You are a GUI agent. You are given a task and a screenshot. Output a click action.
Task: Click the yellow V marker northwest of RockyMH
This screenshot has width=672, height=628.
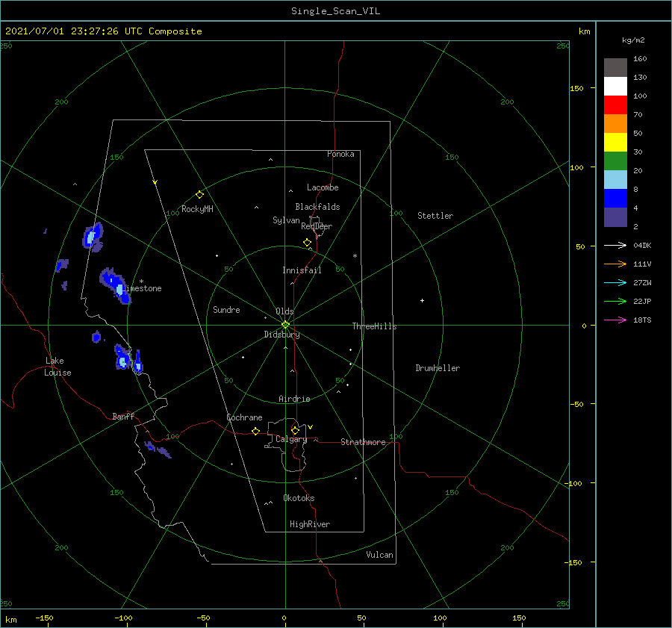click(x=155, y=182)
